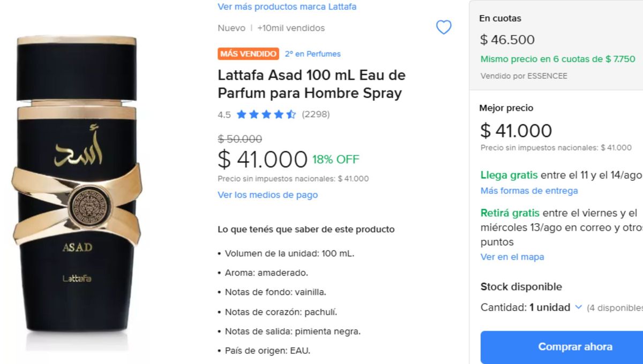The image size is (643, 364).
Task: Open the quantity selector chevron
Action: click(x=578, y=307)
